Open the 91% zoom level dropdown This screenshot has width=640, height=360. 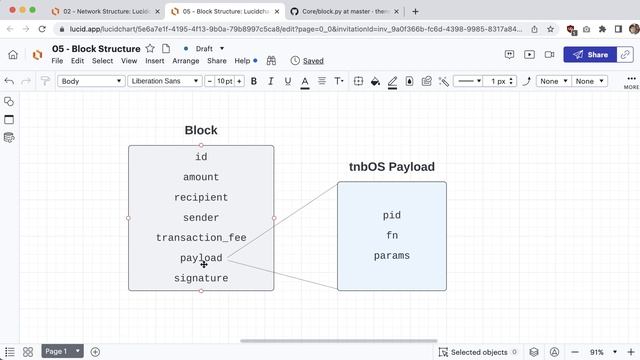coord(603,352)
